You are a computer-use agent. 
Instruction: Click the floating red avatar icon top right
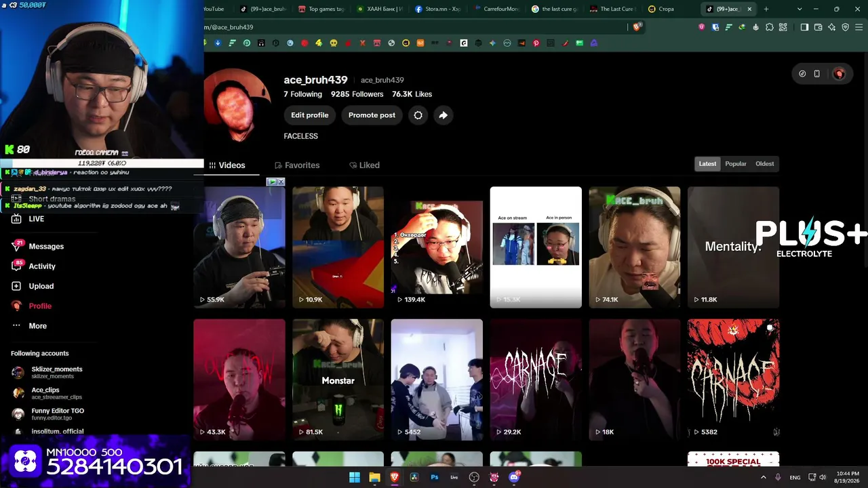click(x=839, y=74)
